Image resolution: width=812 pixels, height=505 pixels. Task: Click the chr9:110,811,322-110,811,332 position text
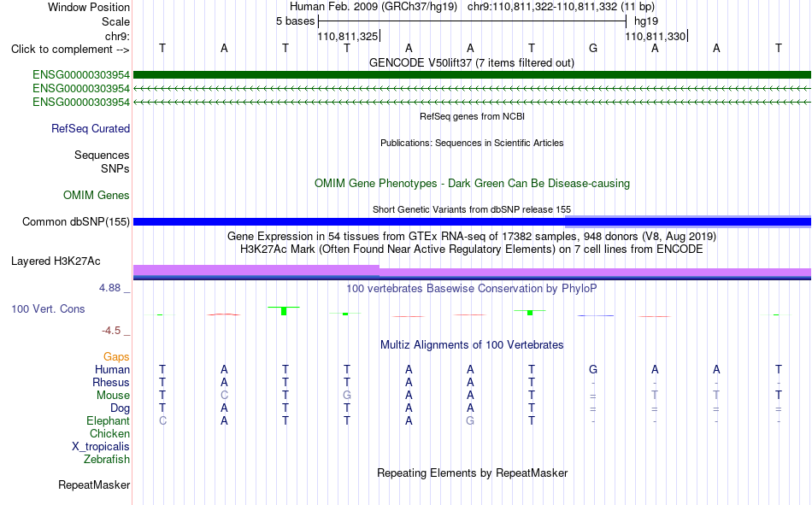562,7
